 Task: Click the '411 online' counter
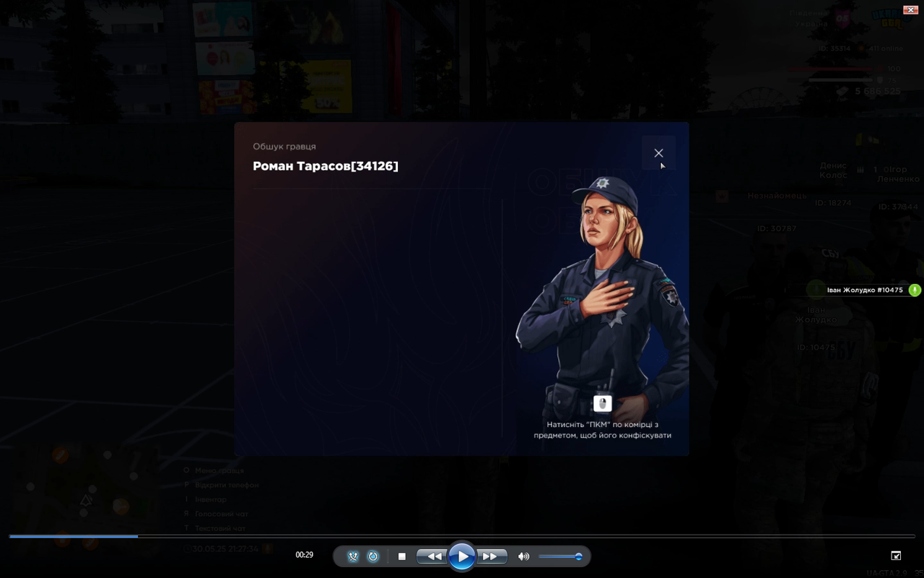[x=886, y=48]
